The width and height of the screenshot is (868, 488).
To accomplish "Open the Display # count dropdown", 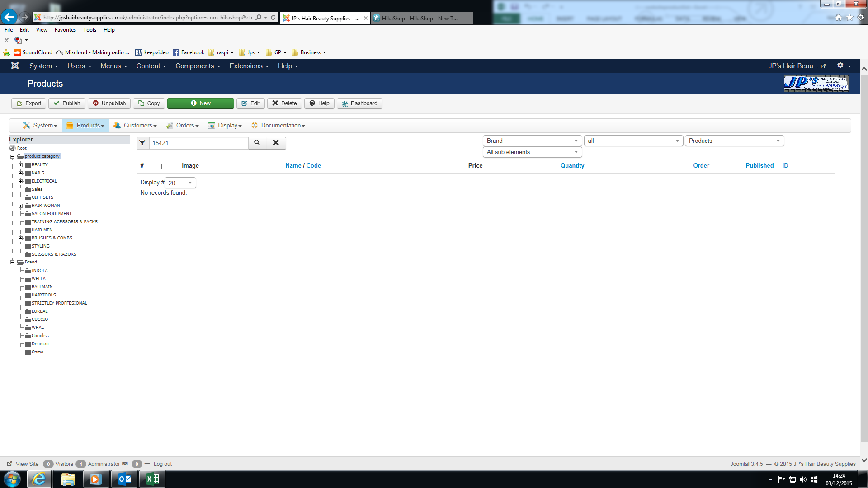I will (x=180, y=183).
